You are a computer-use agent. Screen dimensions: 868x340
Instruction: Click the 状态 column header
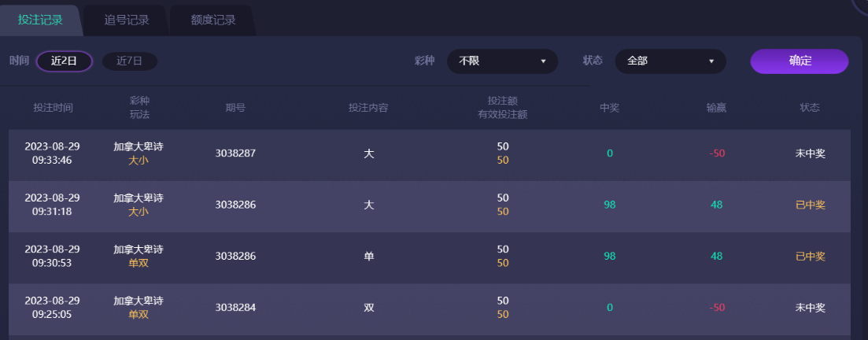point(810,107)
